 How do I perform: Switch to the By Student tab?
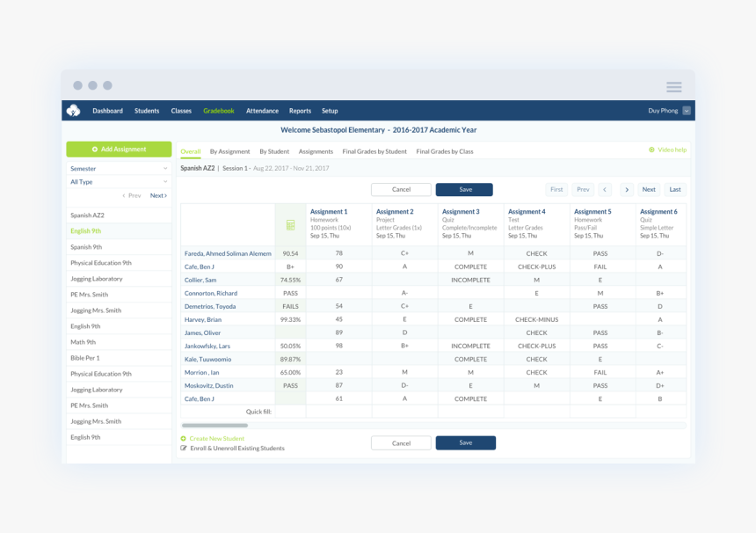click(x=274, y=151)
